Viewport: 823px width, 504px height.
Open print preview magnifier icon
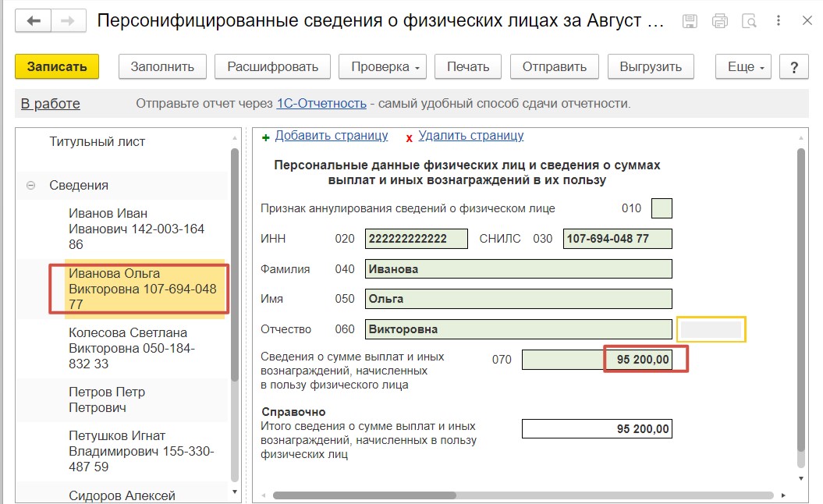click(749, 21)
